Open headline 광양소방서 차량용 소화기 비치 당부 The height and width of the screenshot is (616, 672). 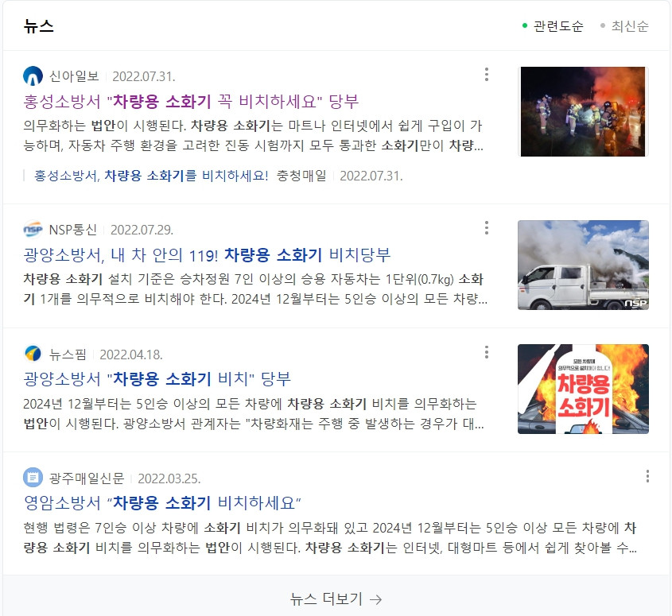tap(157, 379)
